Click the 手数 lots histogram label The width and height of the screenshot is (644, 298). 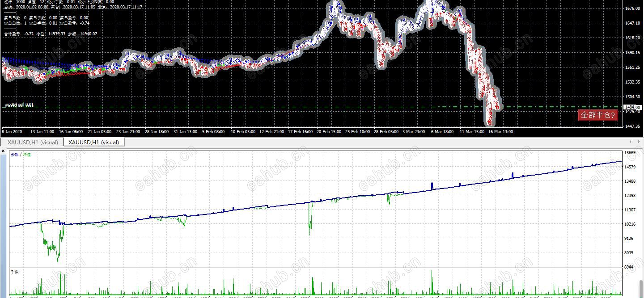(15, 272)
